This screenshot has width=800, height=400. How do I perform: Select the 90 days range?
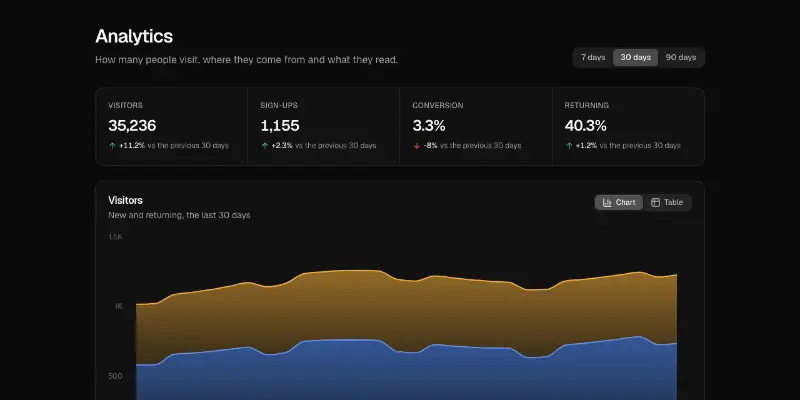click(681, 58)
